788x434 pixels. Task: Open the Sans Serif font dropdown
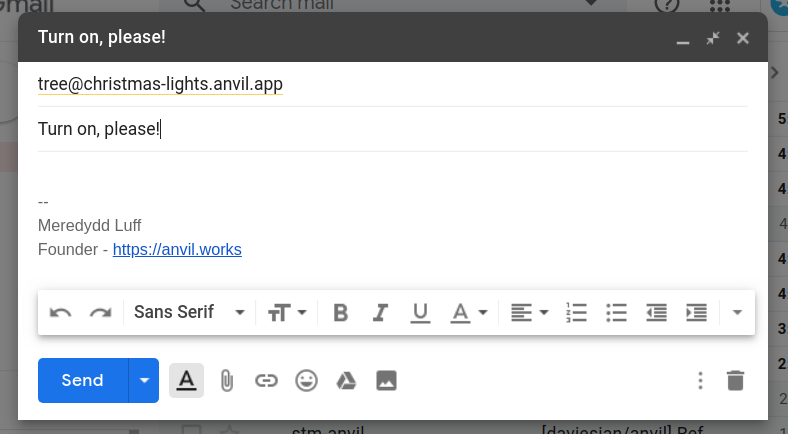189,312
